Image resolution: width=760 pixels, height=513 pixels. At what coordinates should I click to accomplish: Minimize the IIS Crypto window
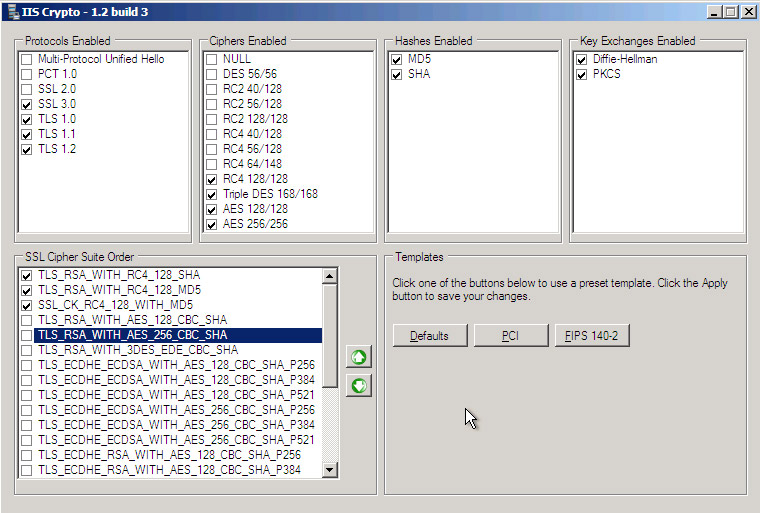click(x=713, y=12)
